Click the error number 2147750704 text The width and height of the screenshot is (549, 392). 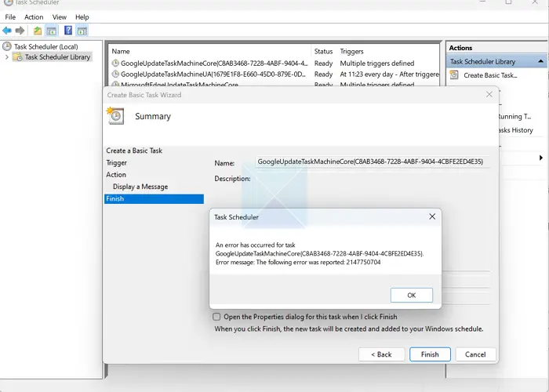(x=363, y=262)
